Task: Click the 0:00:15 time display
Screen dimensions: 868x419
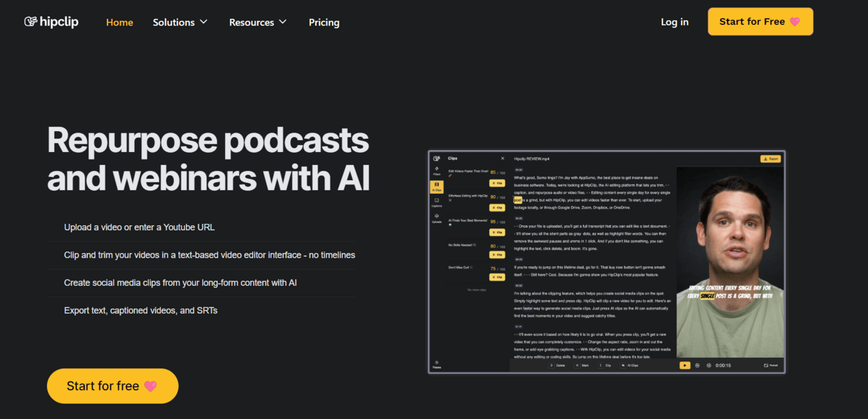Action: pos(724,365)
